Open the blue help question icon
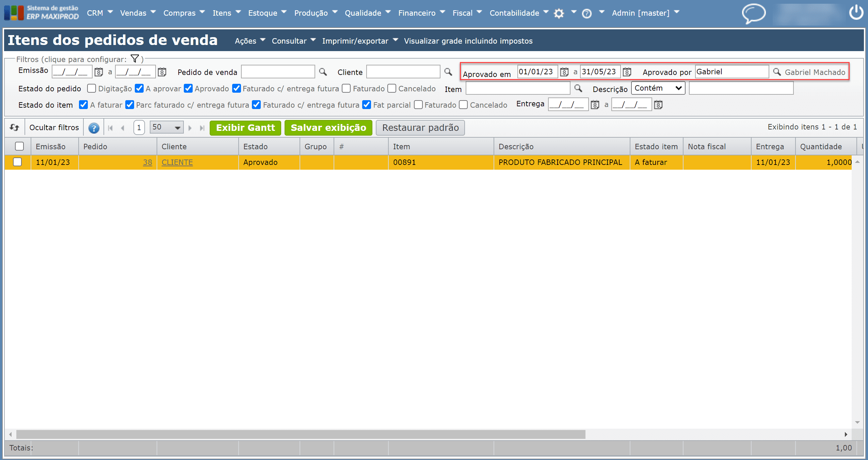Image resolution: width=868 pixels, height=460 pixels. tap(94, 128)
